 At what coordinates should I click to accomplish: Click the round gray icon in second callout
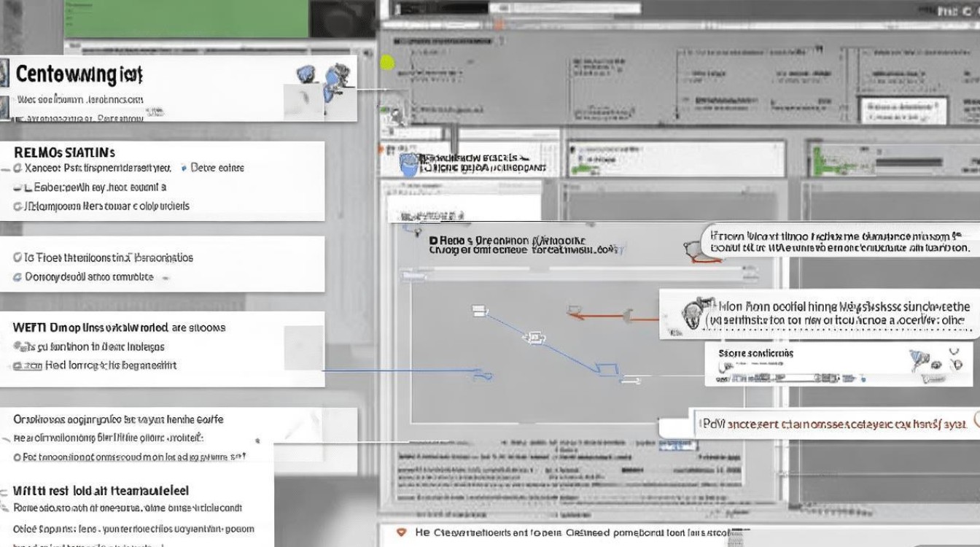click(691, 314)
